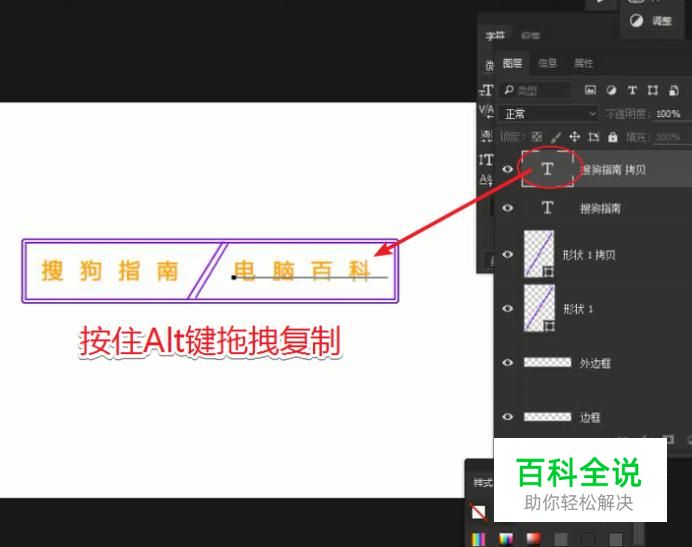Click baseline shift icon in Character panel
The width and height of the screenshot is (692, 547).
click(x=486, y=180)
